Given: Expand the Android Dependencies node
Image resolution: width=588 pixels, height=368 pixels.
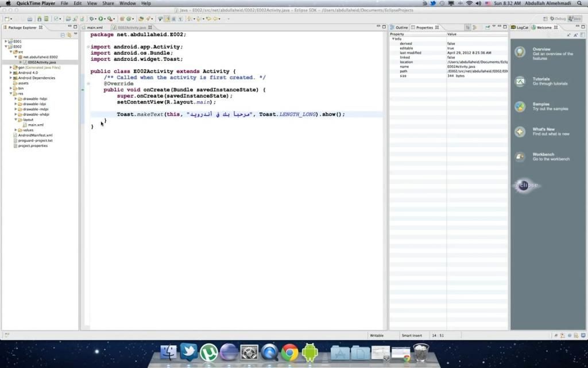Looking at the screenshot, I should point(11,78).
